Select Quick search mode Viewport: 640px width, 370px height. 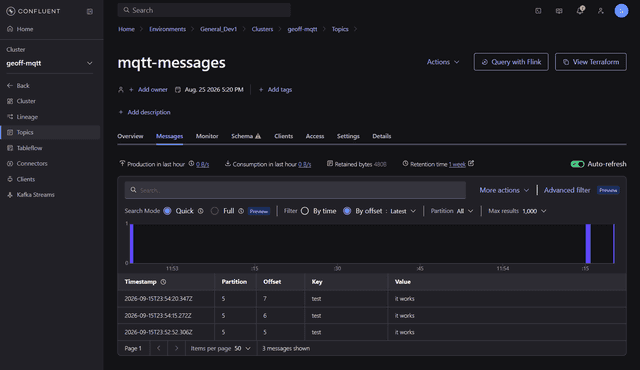(167, 211)
